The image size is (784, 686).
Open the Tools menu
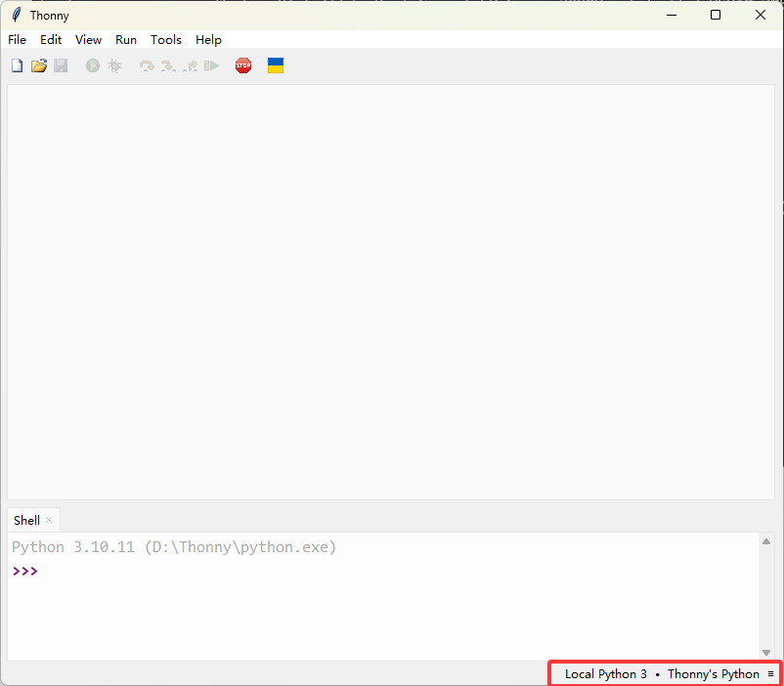(166, 40)
